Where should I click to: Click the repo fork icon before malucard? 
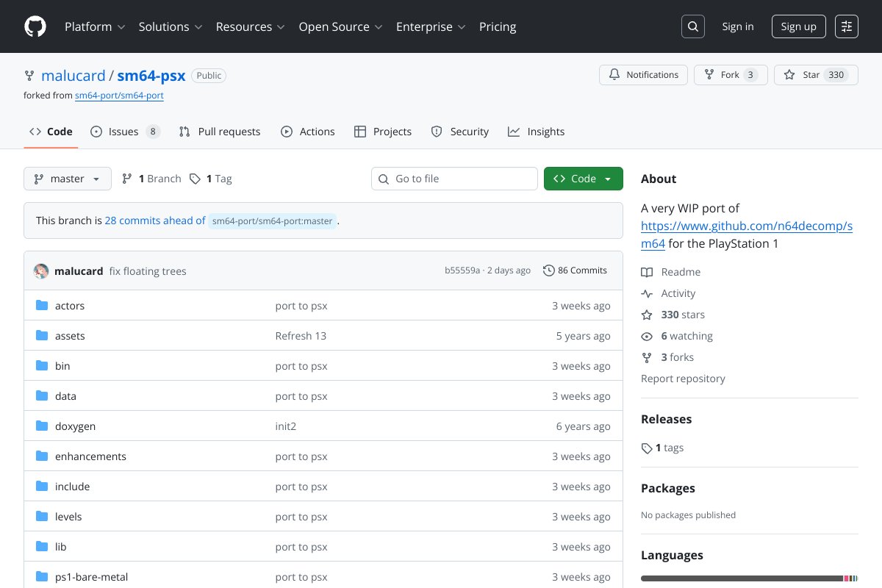click(x=29, y=75)
